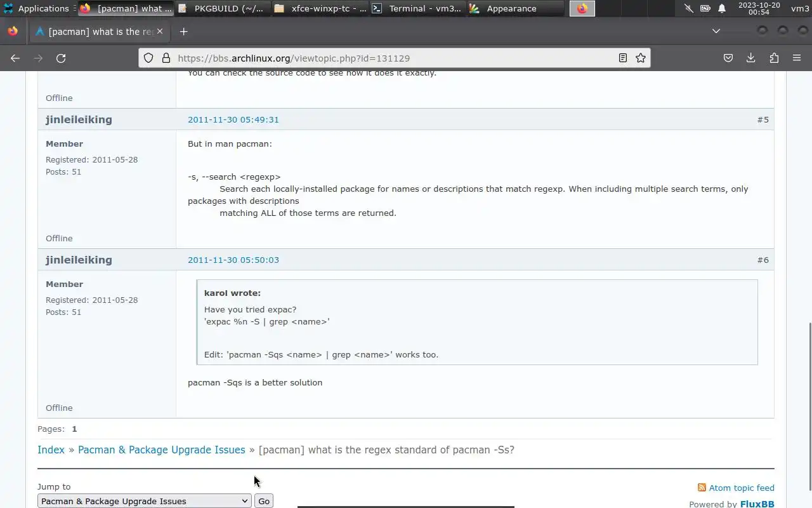
Task: Switch to the Terminal taskbar window
Action: point(417,8)
